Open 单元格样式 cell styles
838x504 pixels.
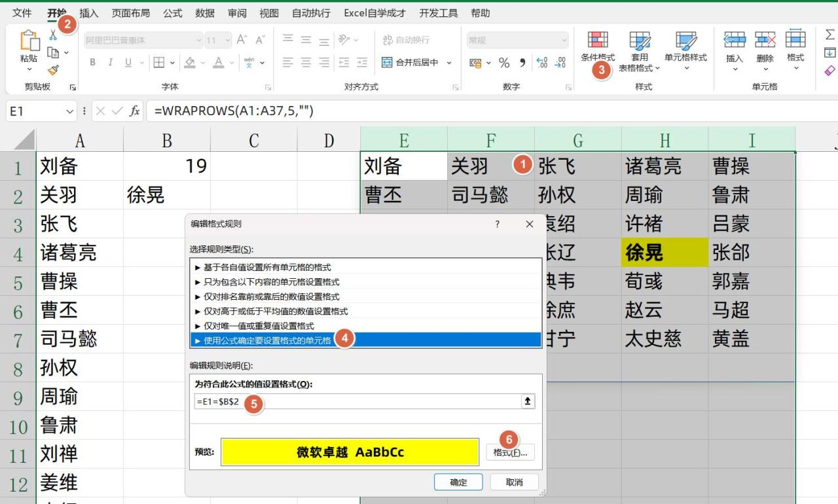pyautogui.click(x=686, y=51)
